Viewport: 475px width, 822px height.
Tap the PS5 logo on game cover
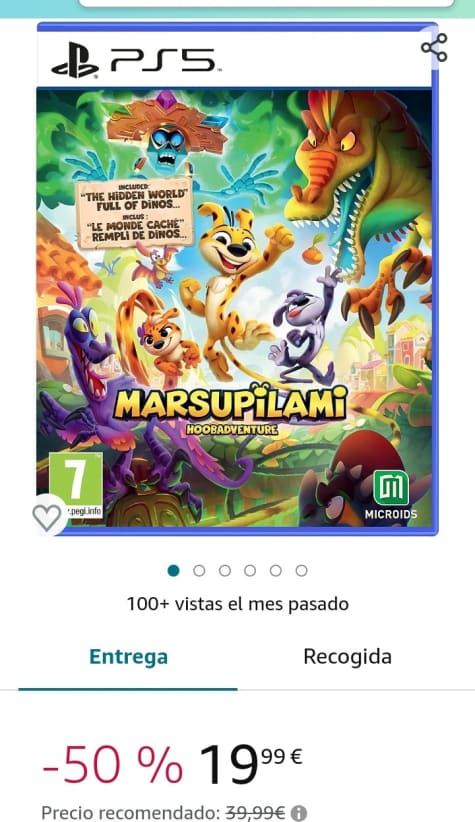pyautogui.click(x=134, y=60)
